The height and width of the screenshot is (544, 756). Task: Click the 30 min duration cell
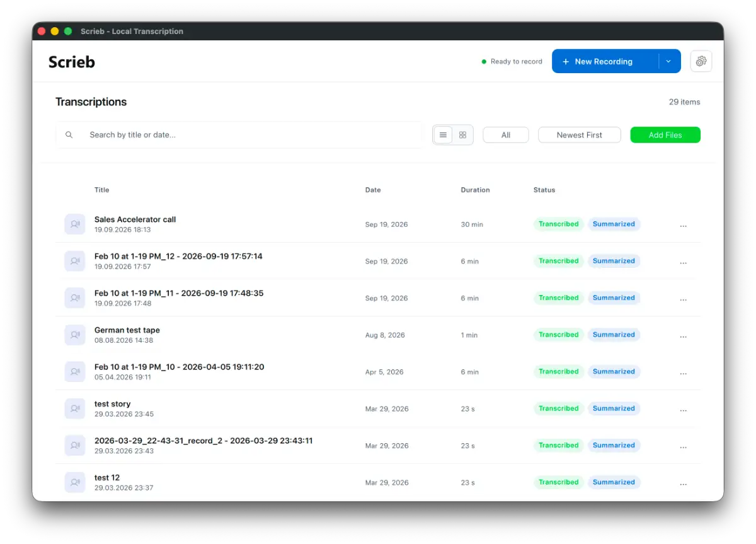(x=472, y=224)
